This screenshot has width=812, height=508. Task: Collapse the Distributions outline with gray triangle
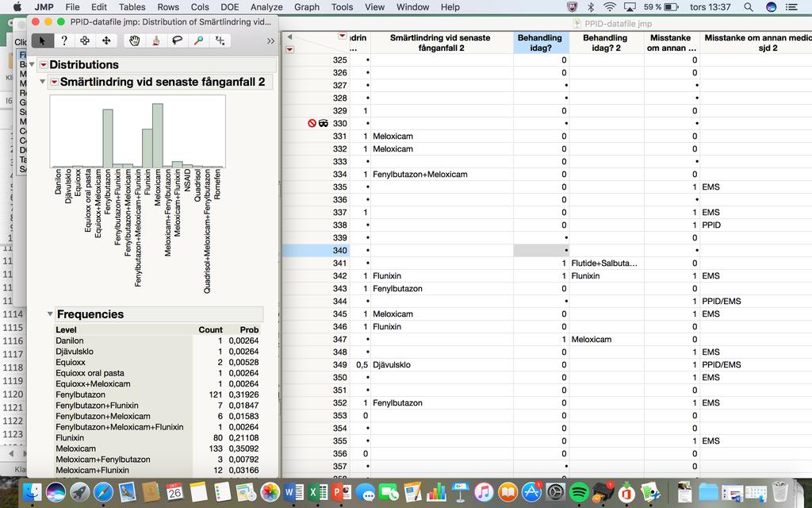click(x=32, y=65)
